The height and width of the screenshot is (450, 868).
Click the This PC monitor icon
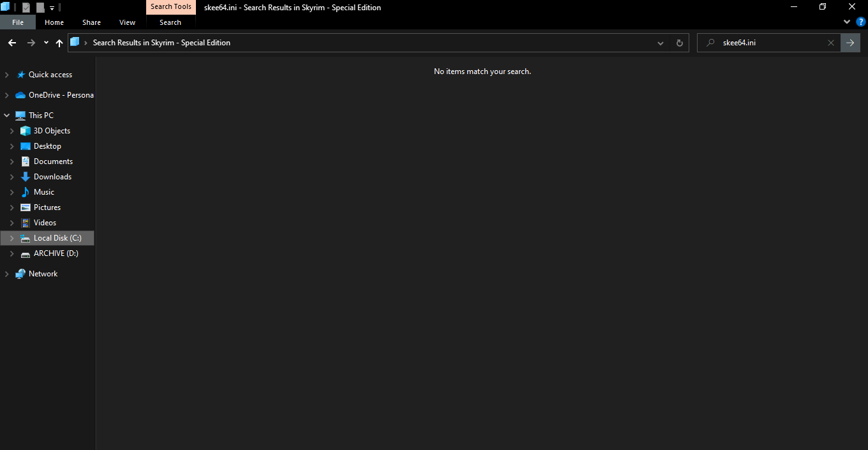20,116
